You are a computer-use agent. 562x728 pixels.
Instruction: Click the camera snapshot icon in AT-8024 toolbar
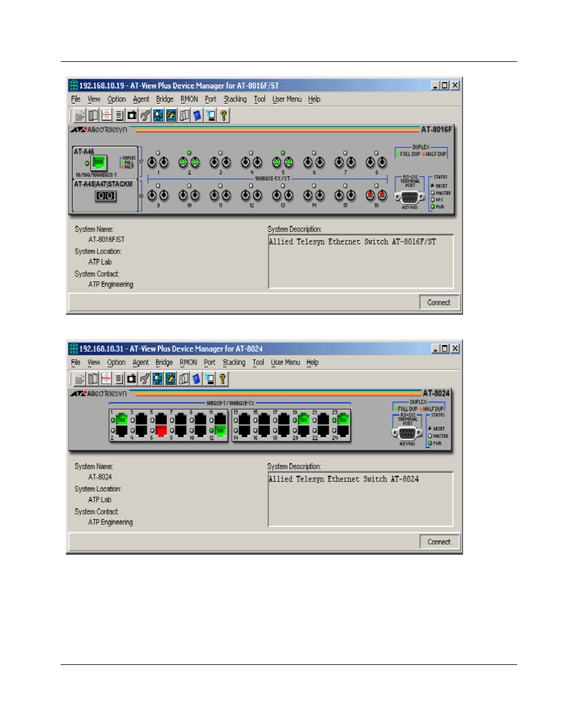[x=131, y=379]
